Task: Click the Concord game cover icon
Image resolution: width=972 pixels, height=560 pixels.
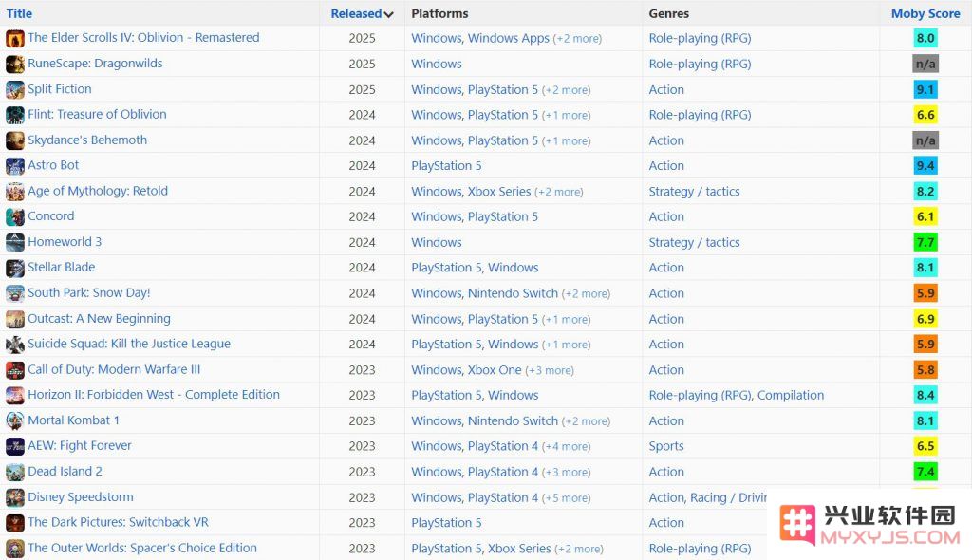Action: tap(15, 216)
